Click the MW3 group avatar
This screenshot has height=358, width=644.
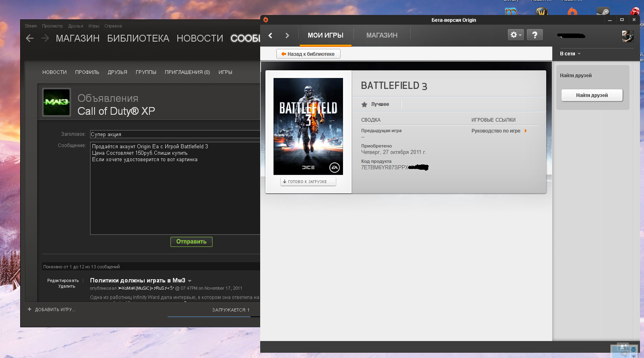point(57,102)
